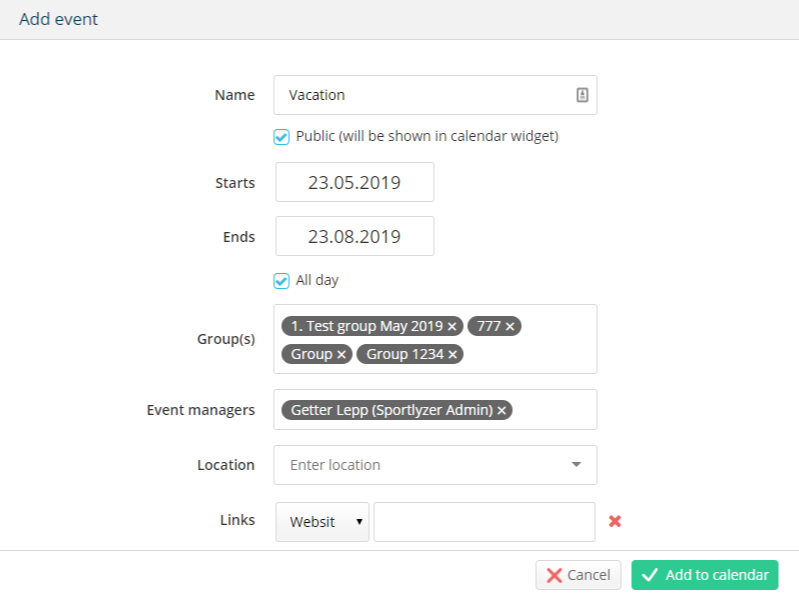
Task: Remove the 'Group' tag via its x
Action: [x=341, y=355]
